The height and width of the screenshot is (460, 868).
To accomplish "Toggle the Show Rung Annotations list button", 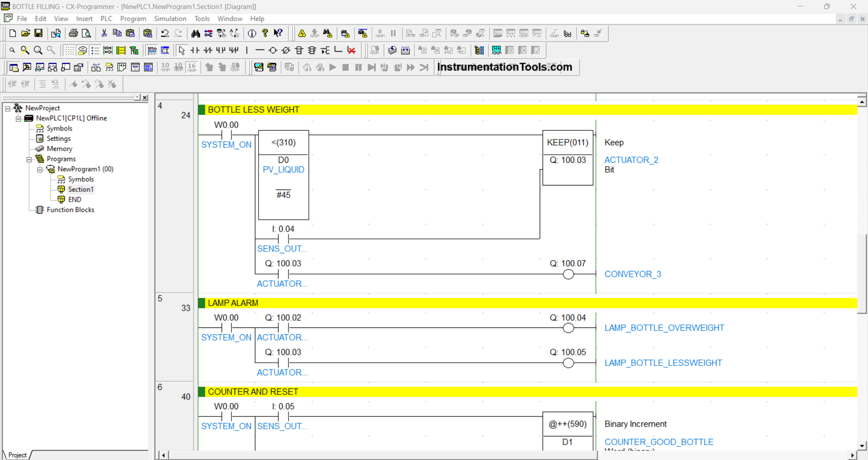I will (95, 50).
